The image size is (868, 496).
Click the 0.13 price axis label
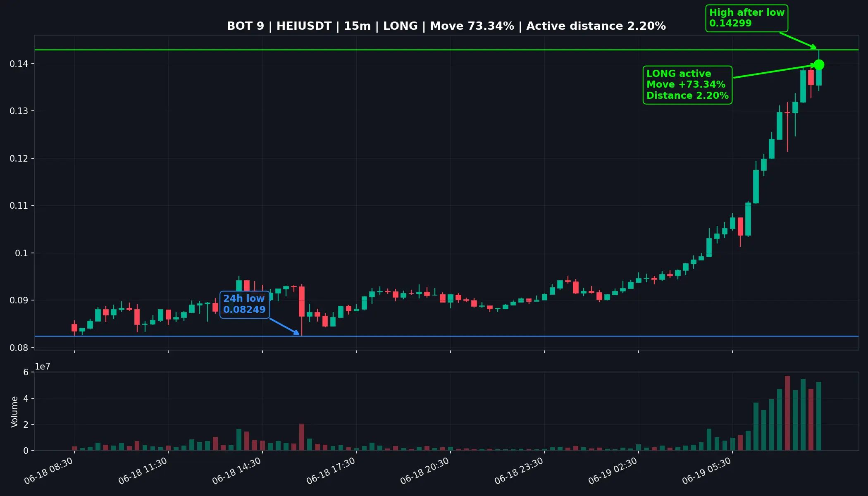(19, 111)
